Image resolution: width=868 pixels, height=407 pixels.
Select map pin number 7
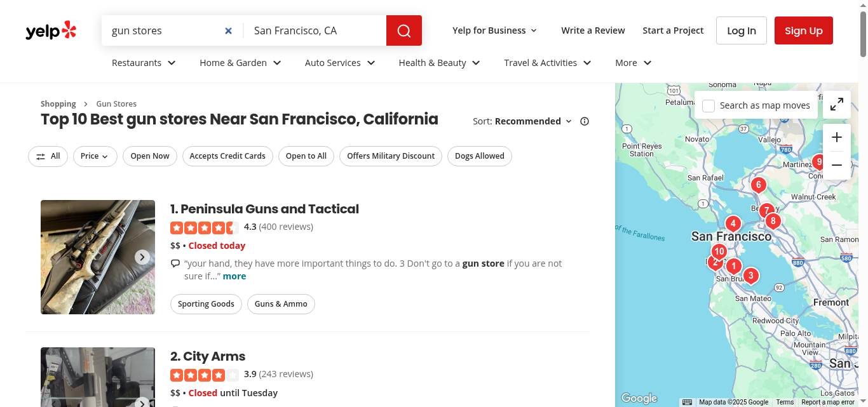pyautogui.click(x=766, y=210)
